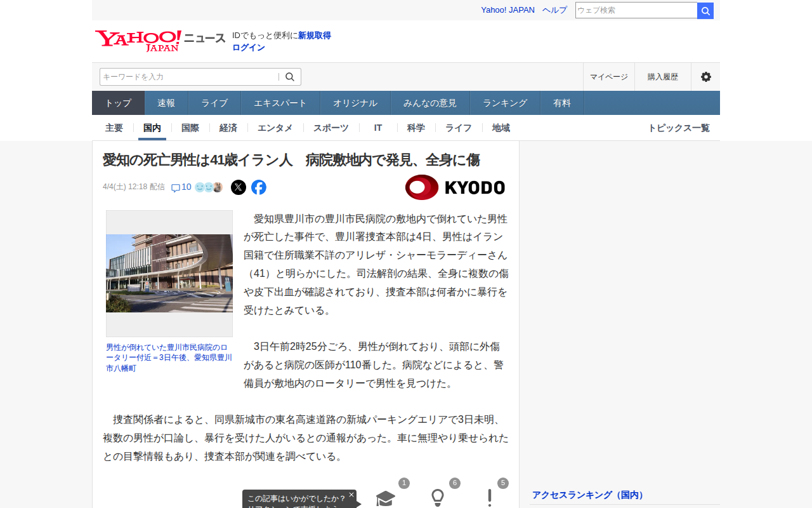Open マイページ
Image resolution: width=812 pixels, height=508 pixels.
point(609,77)
